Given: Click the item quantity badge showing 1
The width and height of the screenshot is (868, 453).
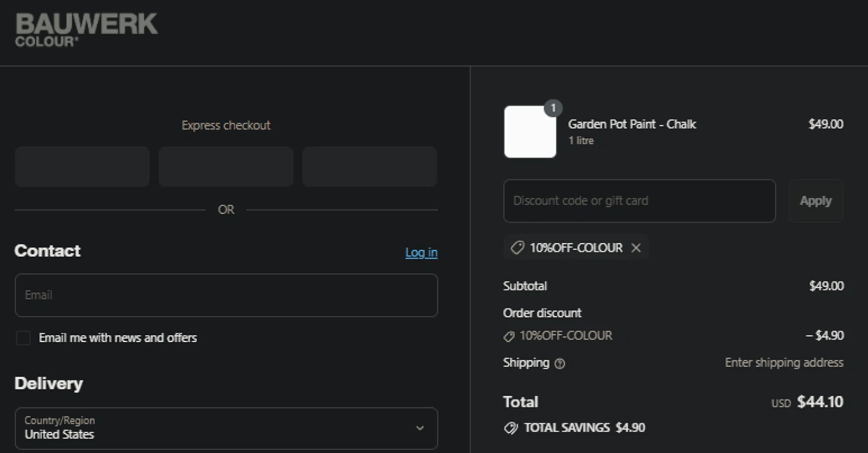Looking at the screenshot, I should tap(553, 108).
